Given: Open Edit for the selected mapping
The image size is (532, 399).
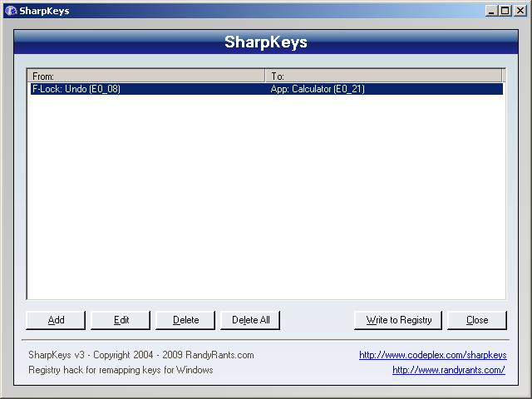Looking at the screenshot, I should coord(121,320).
